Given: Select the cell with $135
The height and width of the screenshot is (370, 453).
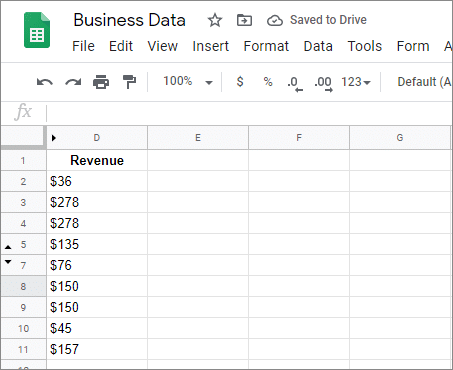Looking at the screenshot, I should [97, 244].
